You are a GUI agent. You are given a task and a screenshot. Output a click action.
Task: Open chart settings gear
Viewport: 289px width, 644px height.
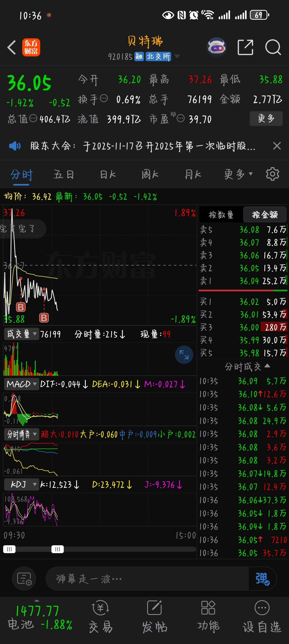pos(272,174)
